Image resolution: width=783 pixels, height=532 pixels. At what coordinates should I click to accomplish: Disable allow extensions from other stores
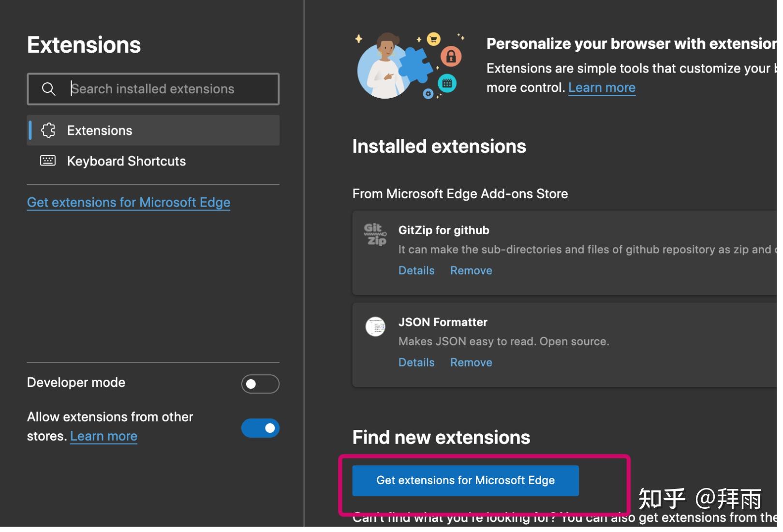coord(260,428)
